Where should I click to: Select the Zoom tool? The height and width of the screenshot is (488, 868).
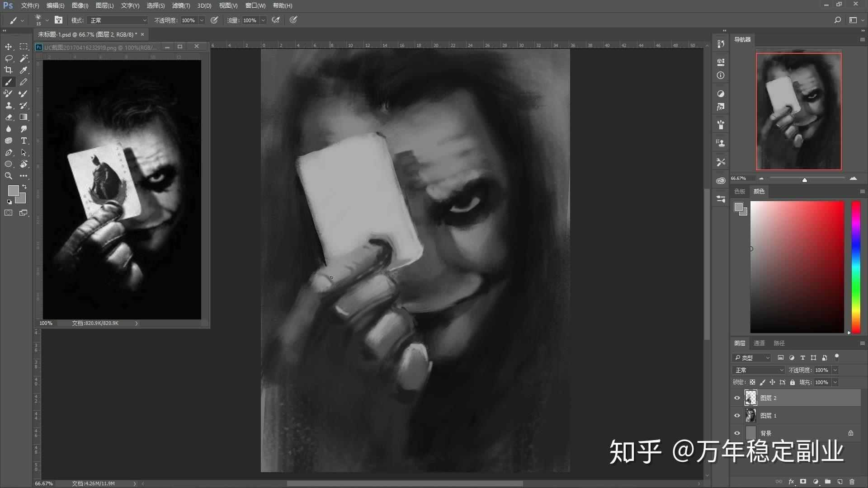click(x=9, y=176)
